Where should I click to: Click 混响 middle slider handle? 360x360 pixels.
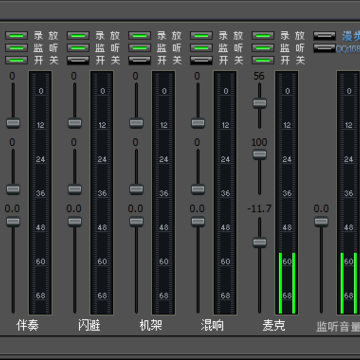(x=198, y=189)
